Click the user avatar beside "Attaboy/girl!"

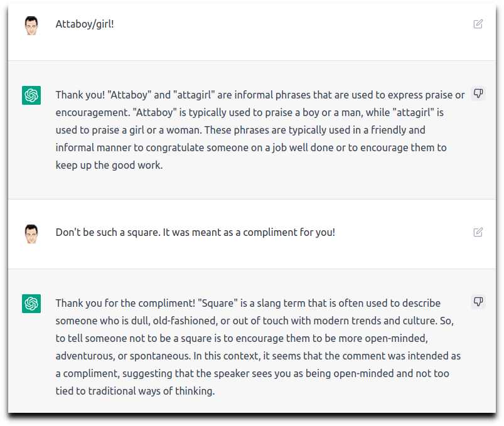[x=31, y=26]
